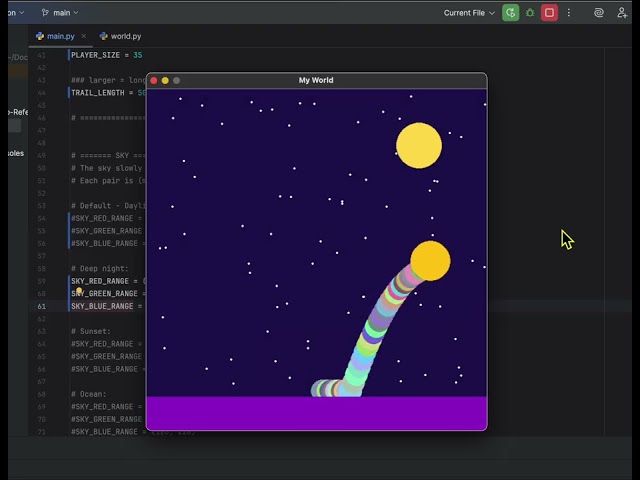Click the '# The sky slowly' comment

click(x=107, y=168)
